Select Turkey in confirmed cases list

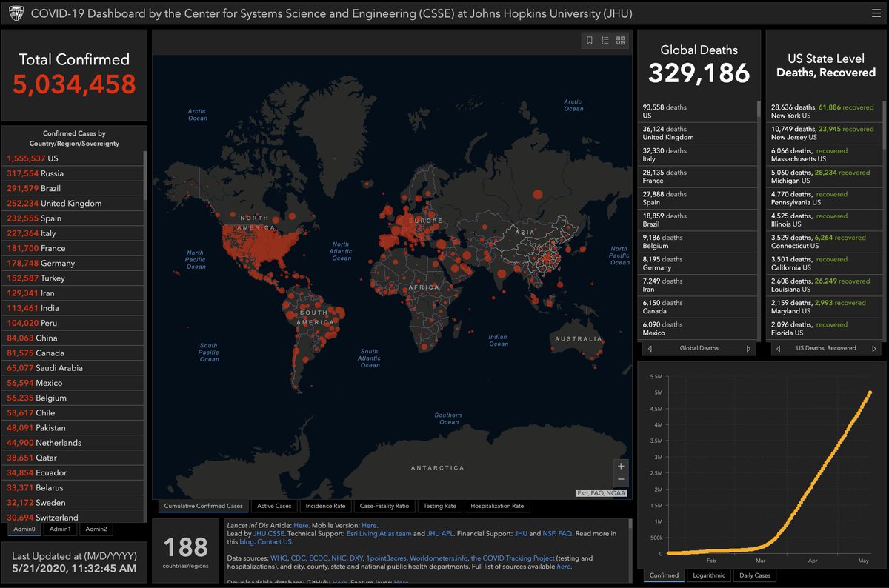(73, 278)
